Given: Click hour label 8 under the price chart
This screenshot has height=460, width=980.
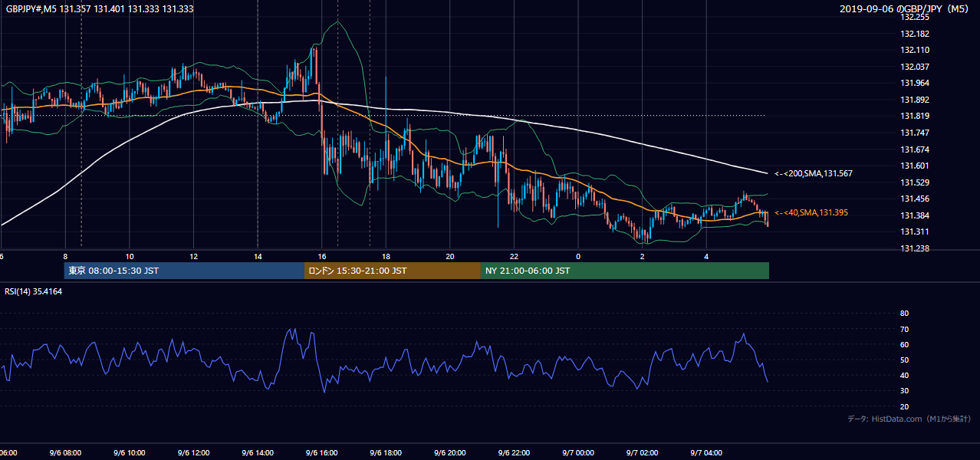Looking at the screenshot, I should tap(65, 256).
